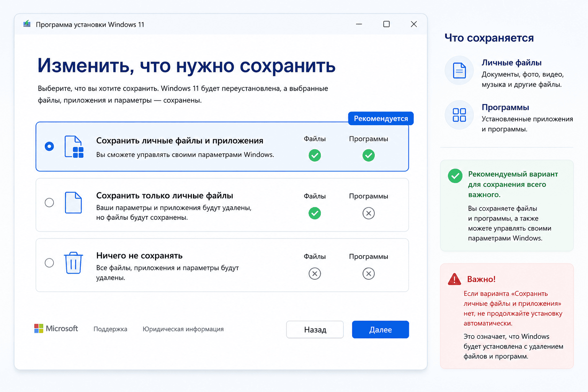Image resolution: width=588 pixels, height=392 pixels.
Task: Click Программы cross icon in keep-nothing option
Action: coord(369,274)
